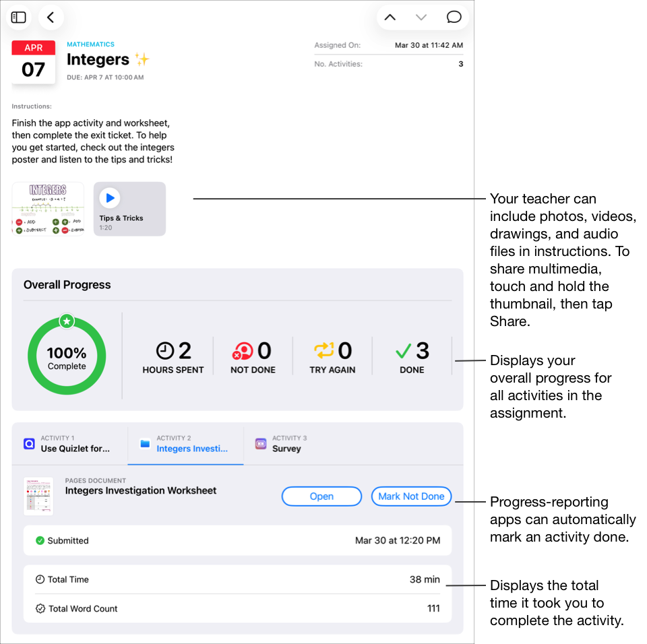This screenshot has width=647, height=644.
Task: Click the 100% Complete progress ring
Action: pos(66,355)
